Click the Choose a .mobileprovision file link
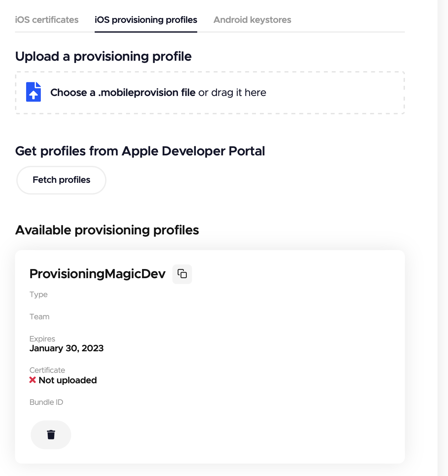This screenshot has width=448, height=476. click(x=123, y=93)
